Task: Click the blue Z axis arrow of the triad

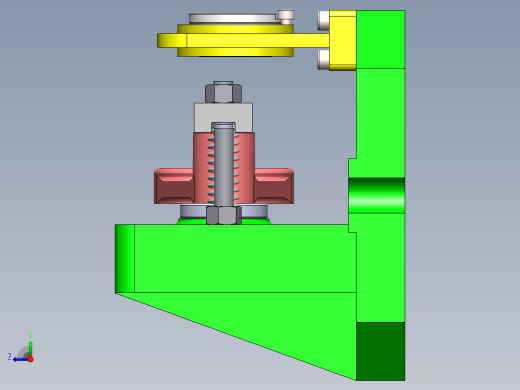Action: (x=20, y=359)
